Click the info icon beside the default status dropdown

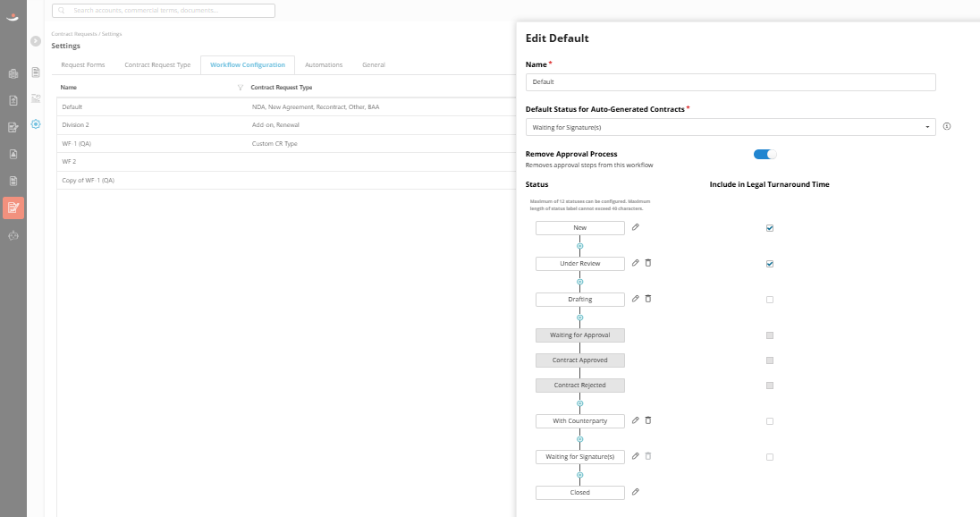tap(947, 126)
